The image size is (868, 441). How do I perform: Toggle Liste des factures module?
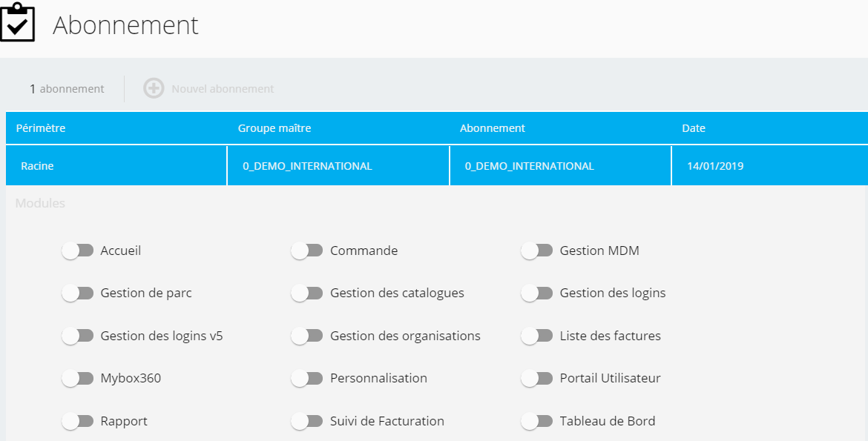(x=537, y=336)
